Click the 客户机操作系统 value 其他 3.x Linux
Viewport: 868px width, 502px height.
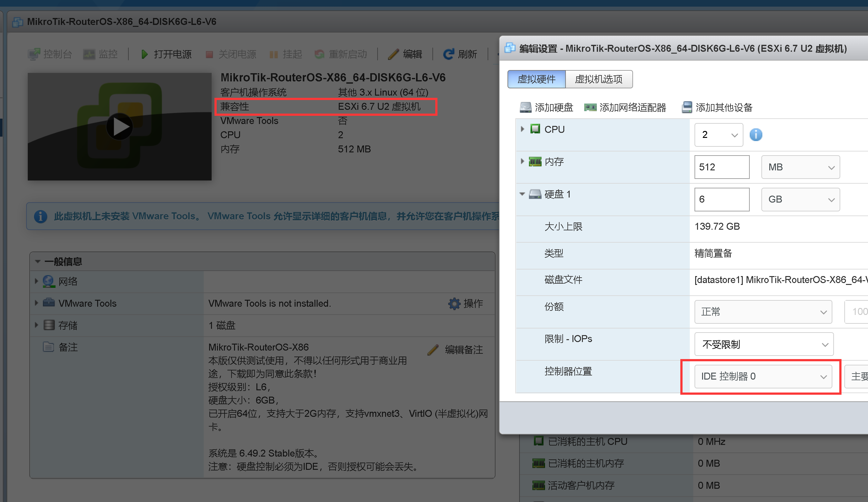(383, 92)
